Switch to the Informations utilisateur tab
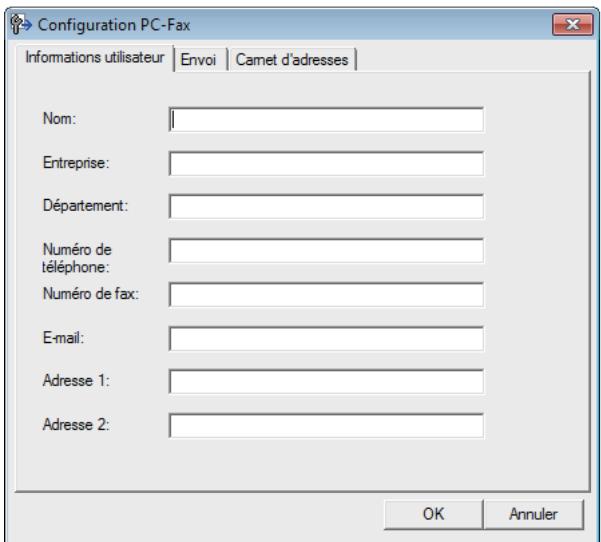Image resolution: width=601 pixels, height=542 pixels. pyautogui.click(x=95, y=58)
